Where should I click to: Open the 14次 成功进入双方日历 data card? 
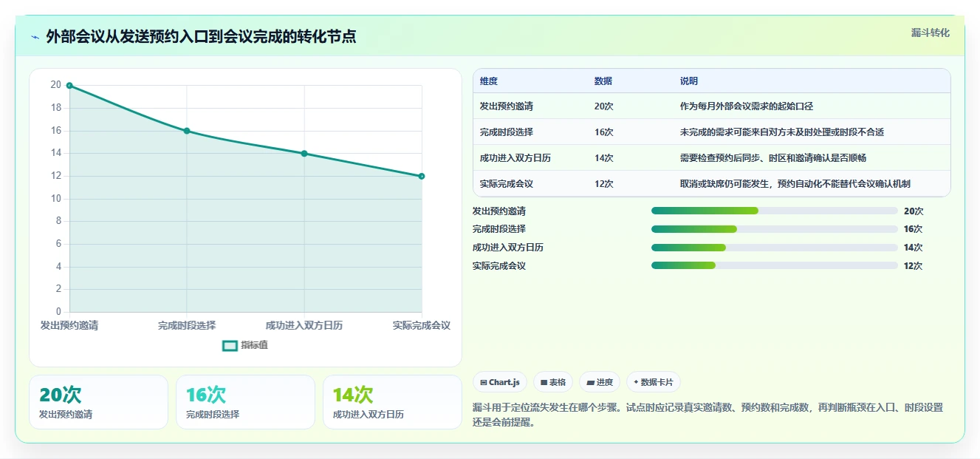pyautogui.click(x=392, y=402)
